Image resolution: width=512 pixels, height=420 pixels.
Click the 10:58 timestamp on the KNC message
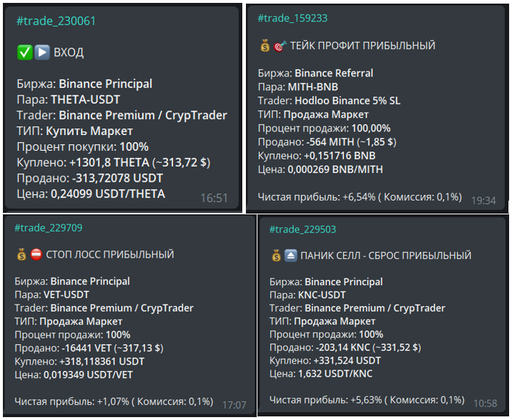tap(487, 402)
